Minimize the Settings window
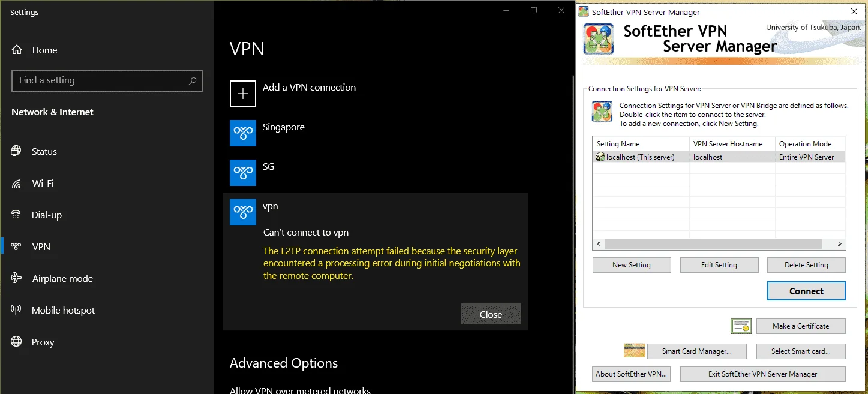The image size is (868, 394). pyautogui.click(x=506, y=10)
